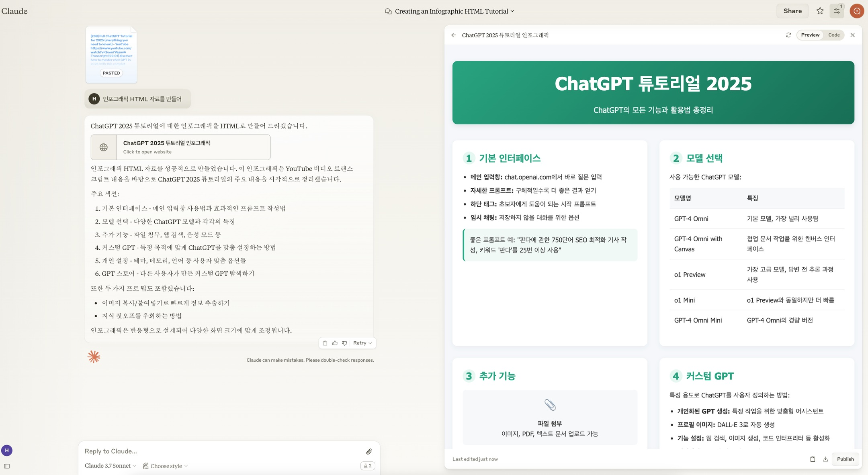868x475 pixels.
Task: Click the 기본 인터페이스 section heading
Action: click(510, 158)
